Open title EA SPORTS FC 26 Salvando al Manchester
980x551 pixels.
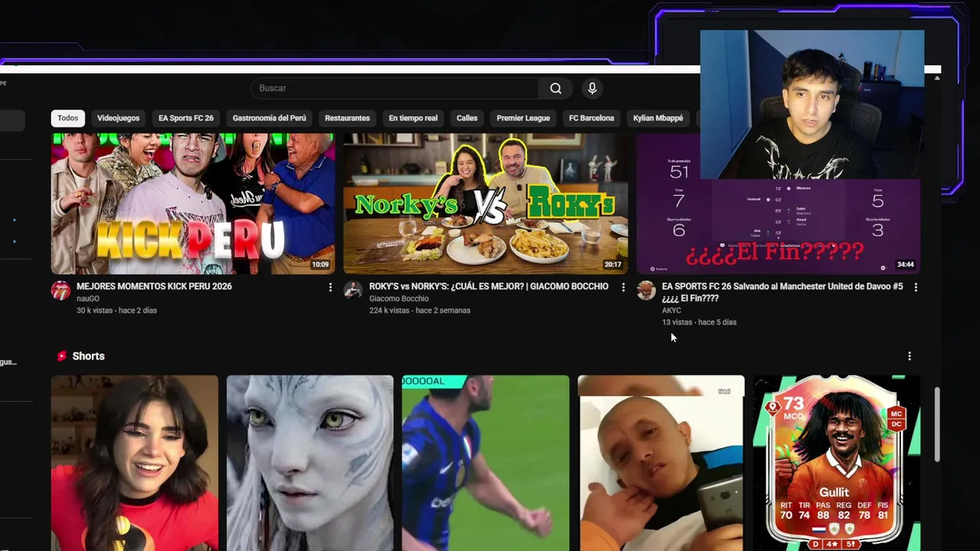click(x=782, y=292)
